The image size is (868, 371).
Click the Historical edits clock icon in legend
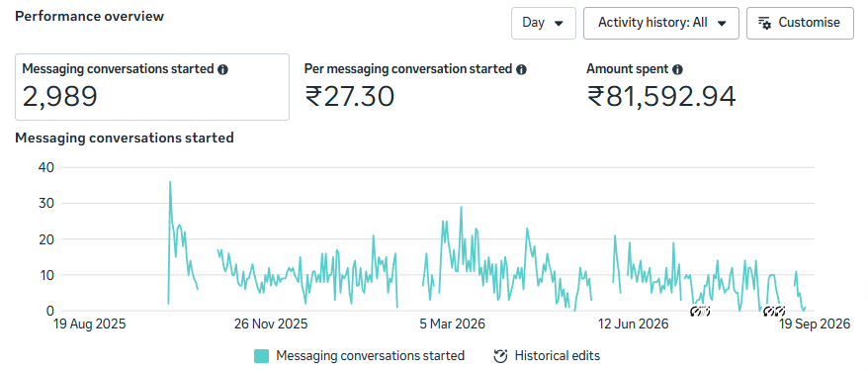[x=500, y=355]
